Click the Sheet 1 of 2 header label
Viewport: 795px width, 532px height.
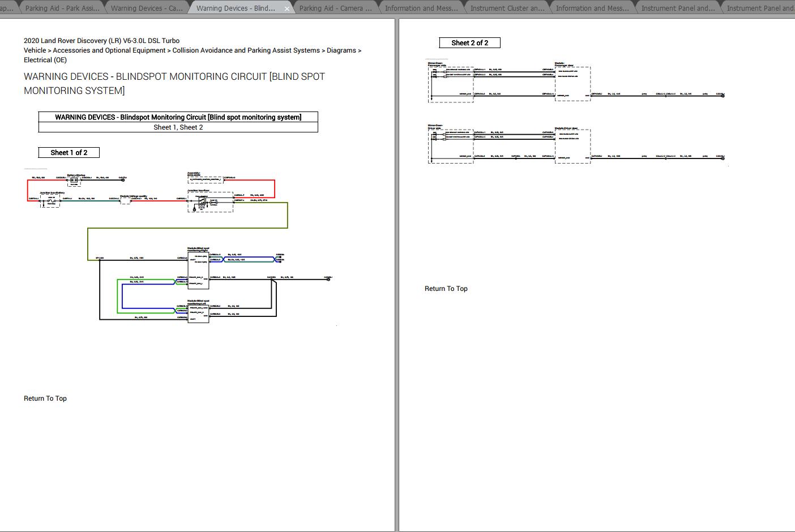pyautogui.click(x=69, y=152)
